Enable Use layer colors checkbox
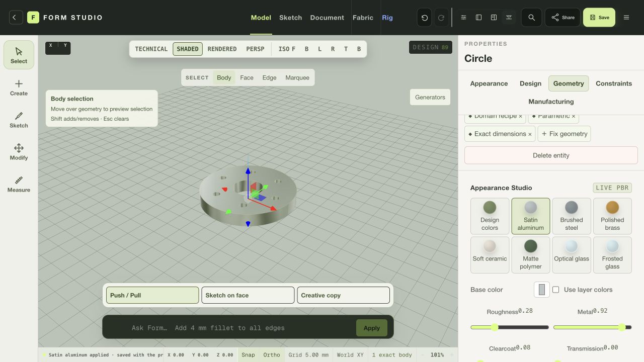 (x=556, y=290)
